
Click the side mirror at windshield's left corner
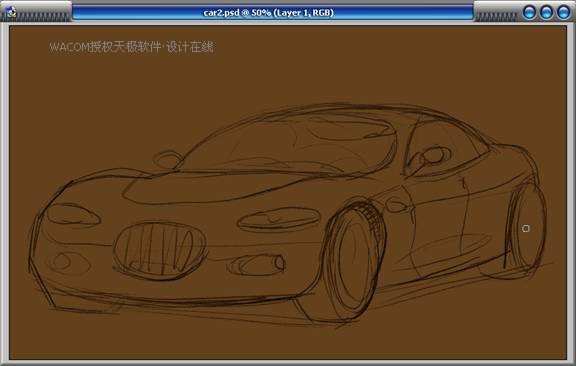coord(168,159)
